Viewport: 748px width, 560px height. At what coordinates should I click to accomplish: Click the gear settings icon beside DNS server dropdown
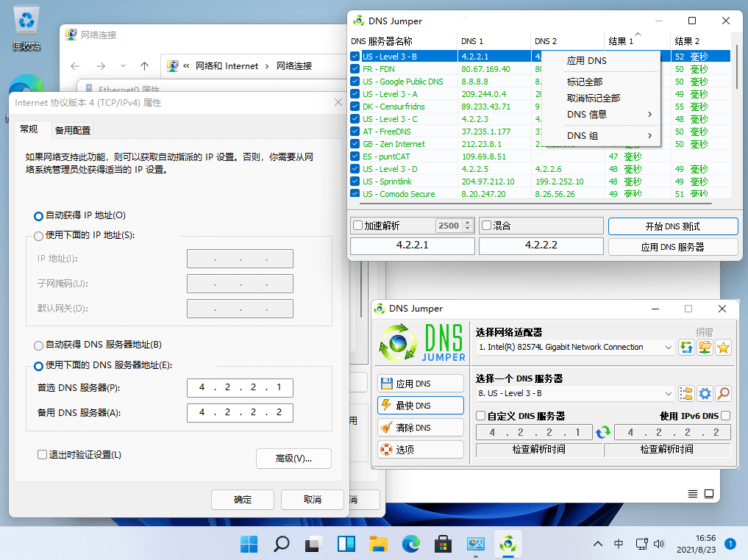click(x=705, y=394)
